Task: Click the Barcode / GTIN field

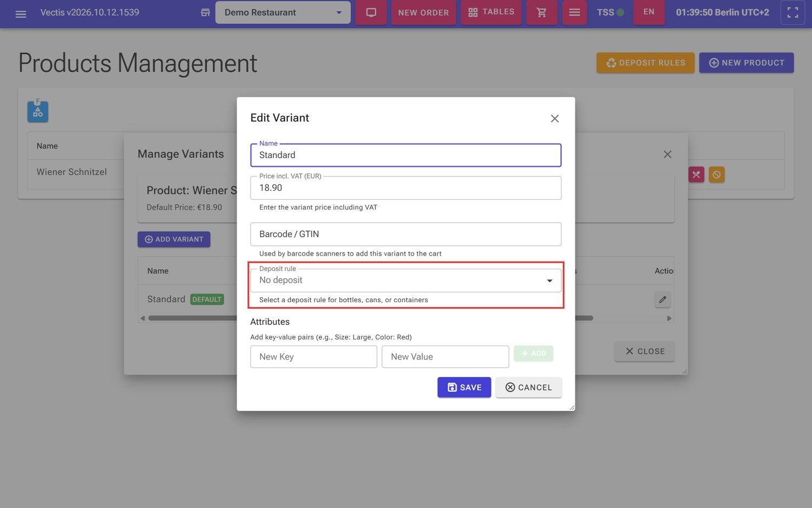Action: point(405,234)
